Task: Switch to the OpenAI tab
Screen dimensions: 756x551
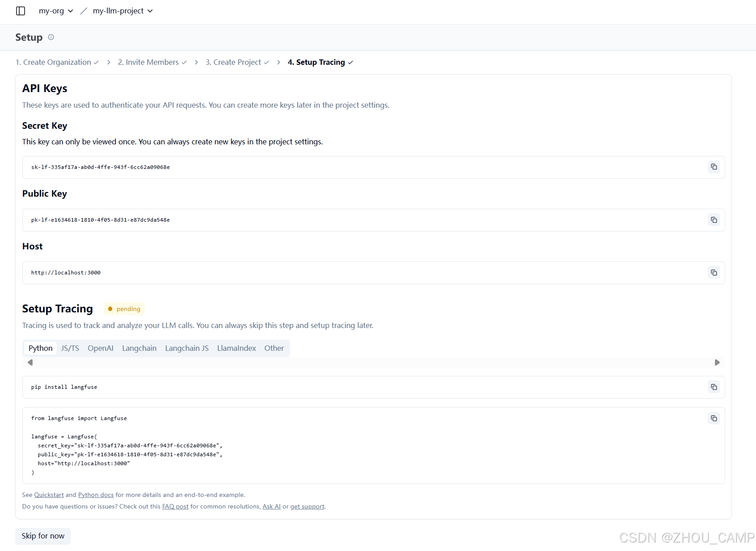Action: pyautogui.click(x=101, y=348)
